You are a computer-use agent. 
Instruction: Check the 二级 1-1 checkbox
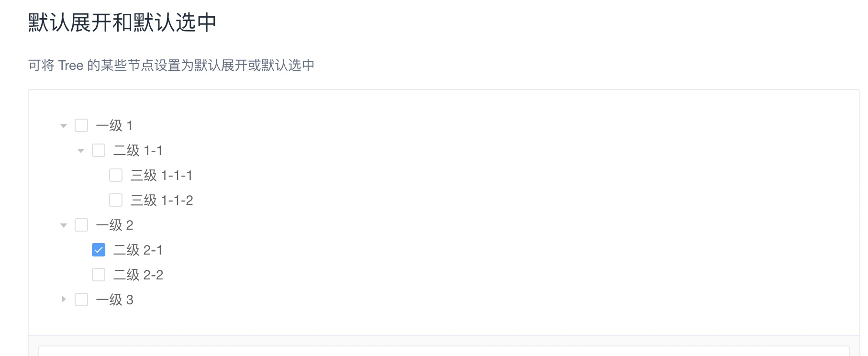pyautogui.click(x=99, y=150)
